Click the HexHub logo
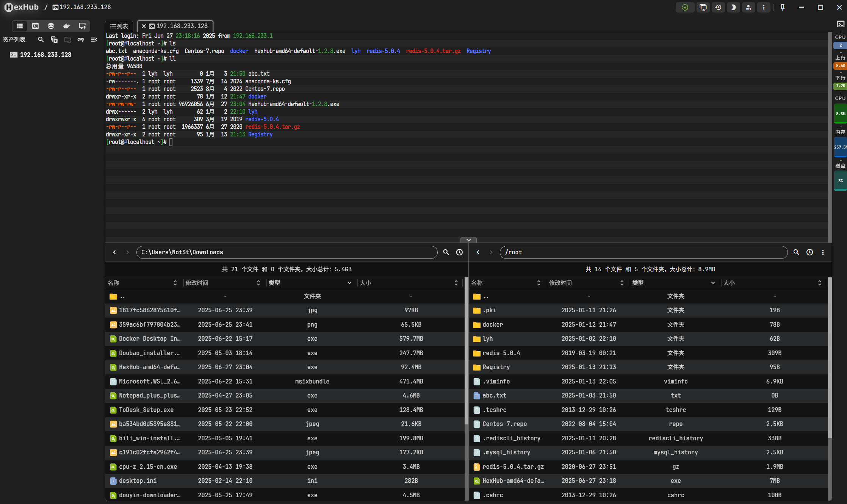 coord(22,7)
